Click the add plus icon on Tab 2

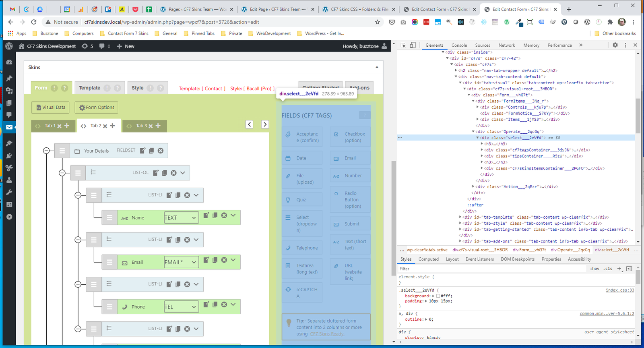[113, 126]
